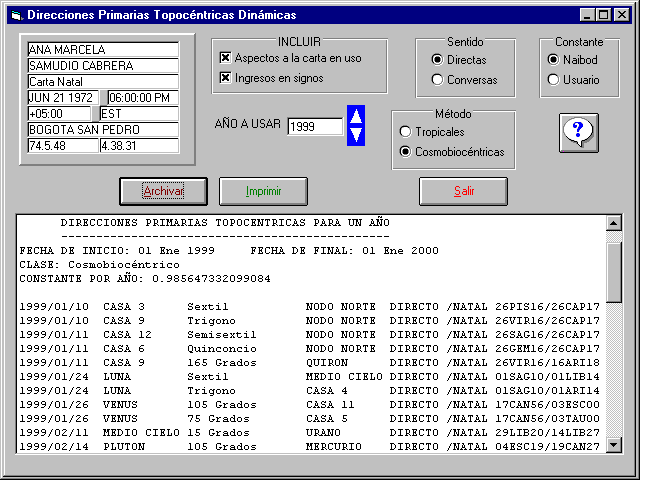Toggle 'Aspectos a la carta en uso' checkbox
This screenshot has height=481, width=645.
pos(226,58)
